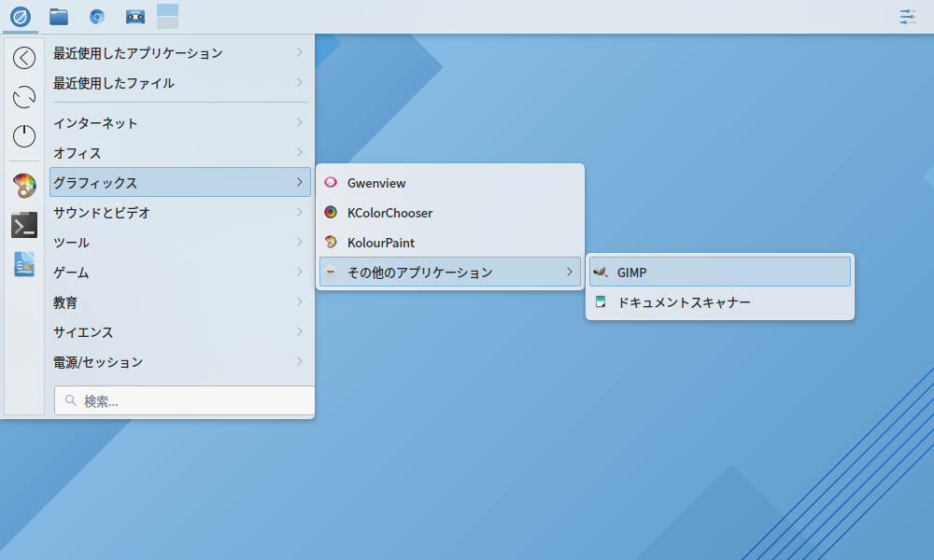Expand the 最近使用したアプリケーション chevron

pyautogui.click(x=300, y=52)
